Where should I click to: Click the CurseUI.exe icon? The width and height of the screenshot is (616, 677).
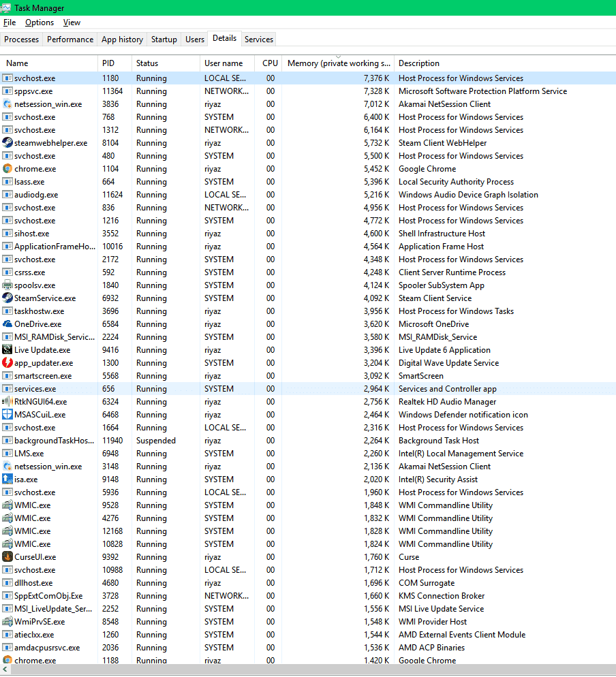7,557
